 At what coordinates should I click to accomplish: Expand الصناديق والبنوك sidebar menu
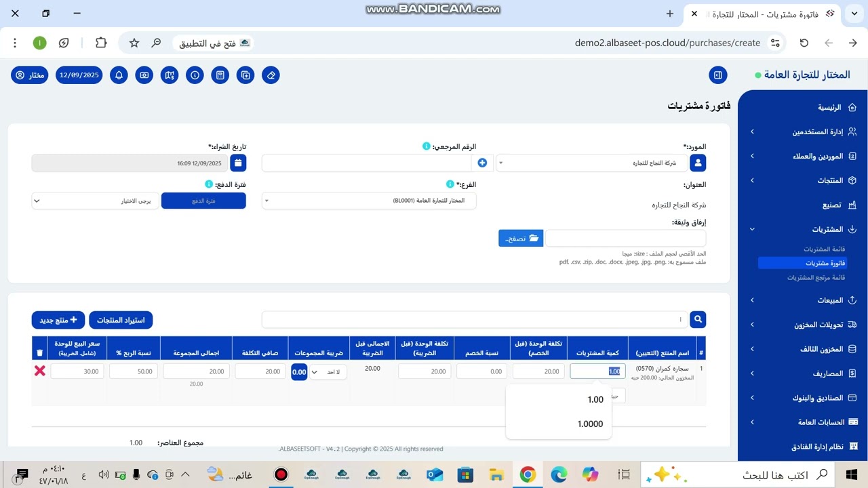(804, 398)
